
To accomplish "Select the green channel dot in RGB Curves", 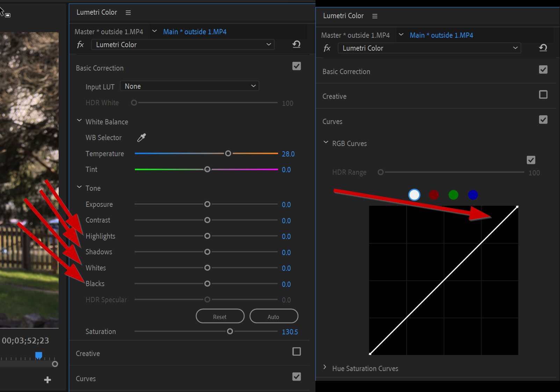I will click(453, 195).
